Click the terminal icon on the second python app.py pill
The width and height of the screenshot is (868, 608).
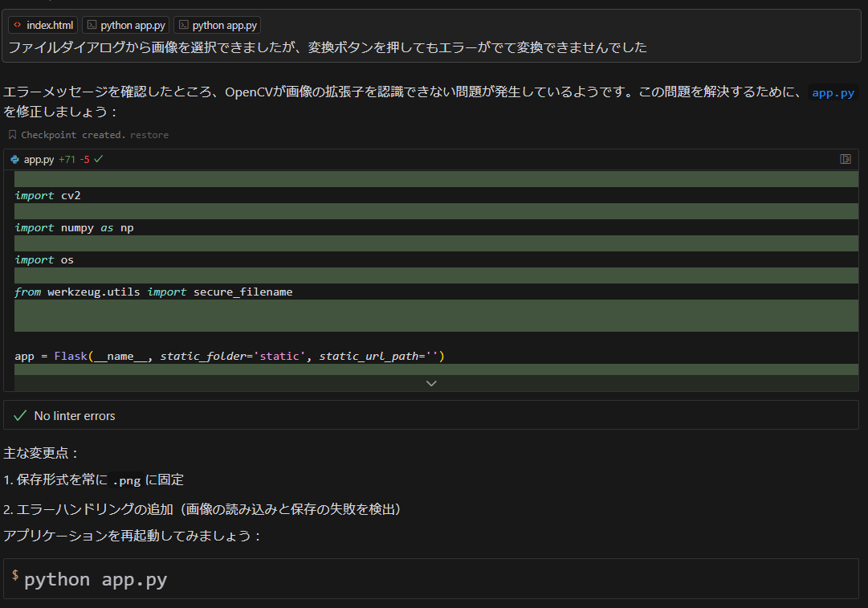pos(183,24)
